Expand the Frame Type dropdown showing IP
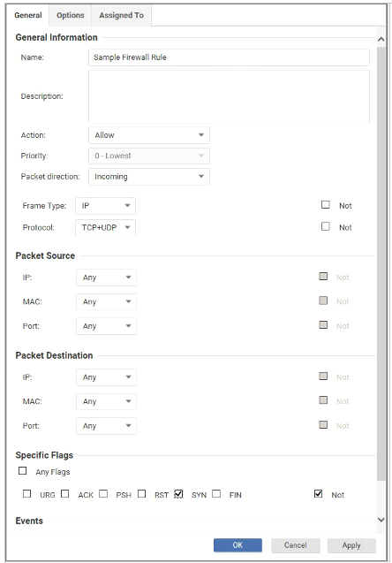 coord(105,206)
